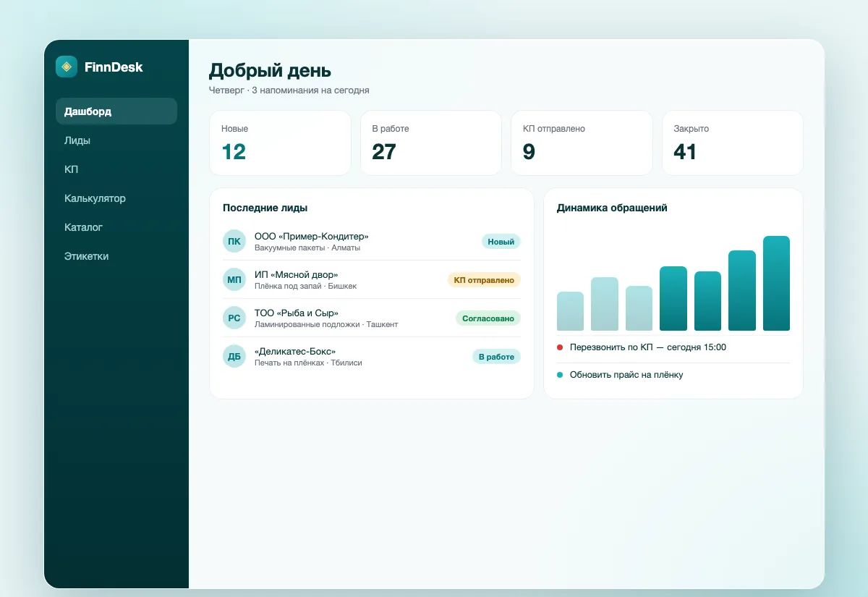Click the В работе status badge
This screenshot has width=868, height=597.
pos(496,357)
